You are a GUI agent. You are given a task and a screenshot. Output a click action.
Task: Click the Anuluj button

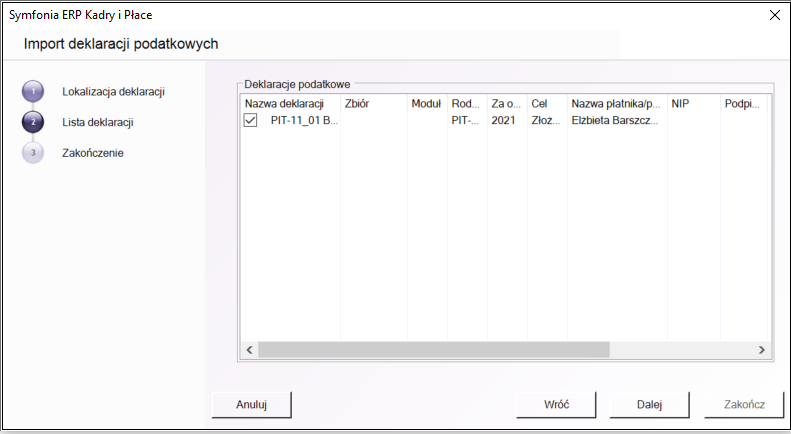coord(251,404)
